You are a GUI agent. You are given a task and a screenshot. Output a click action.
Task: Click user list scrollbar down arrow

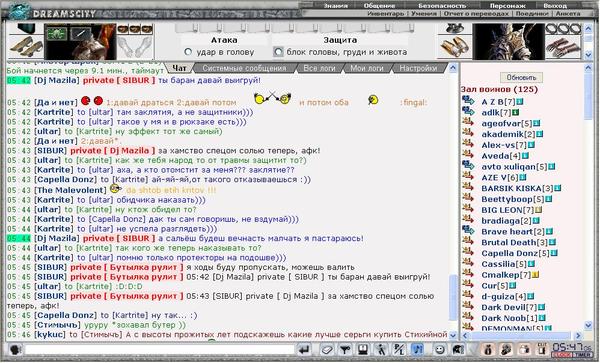point(589,325)
